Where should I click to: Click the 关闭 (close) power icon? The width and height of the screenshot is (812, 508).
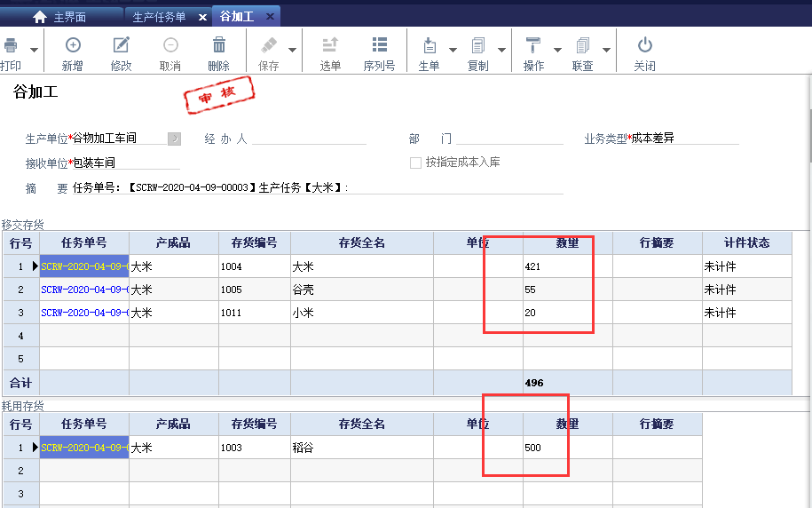(x=645, y=45)
